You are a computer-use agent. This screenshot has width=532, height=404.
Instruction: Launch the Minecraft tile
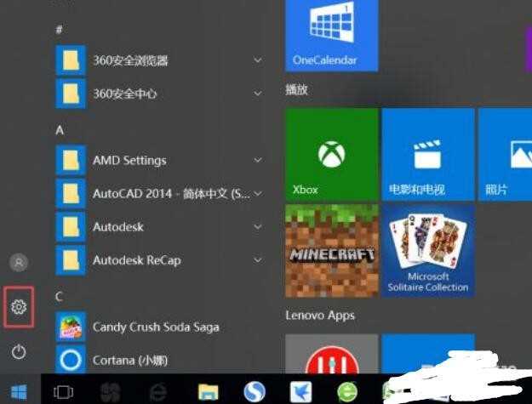click(332, 251)
